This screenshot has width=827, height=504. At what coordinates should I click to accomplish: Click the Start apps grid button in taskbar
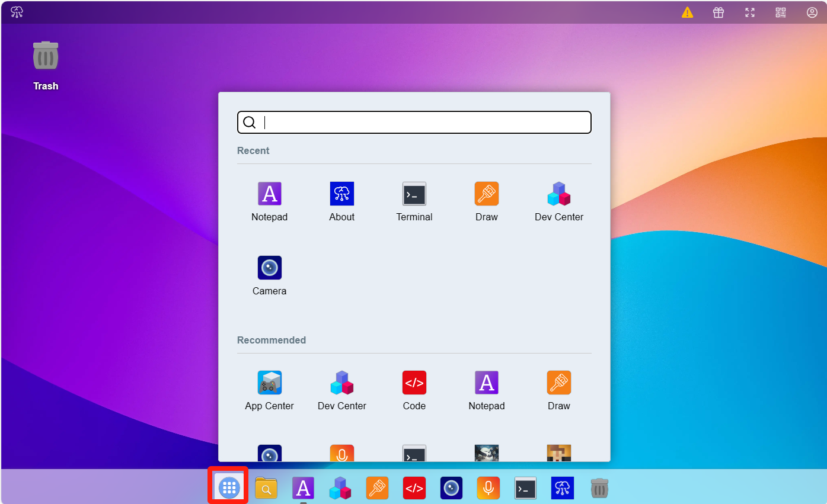click(x=228, y=487)
